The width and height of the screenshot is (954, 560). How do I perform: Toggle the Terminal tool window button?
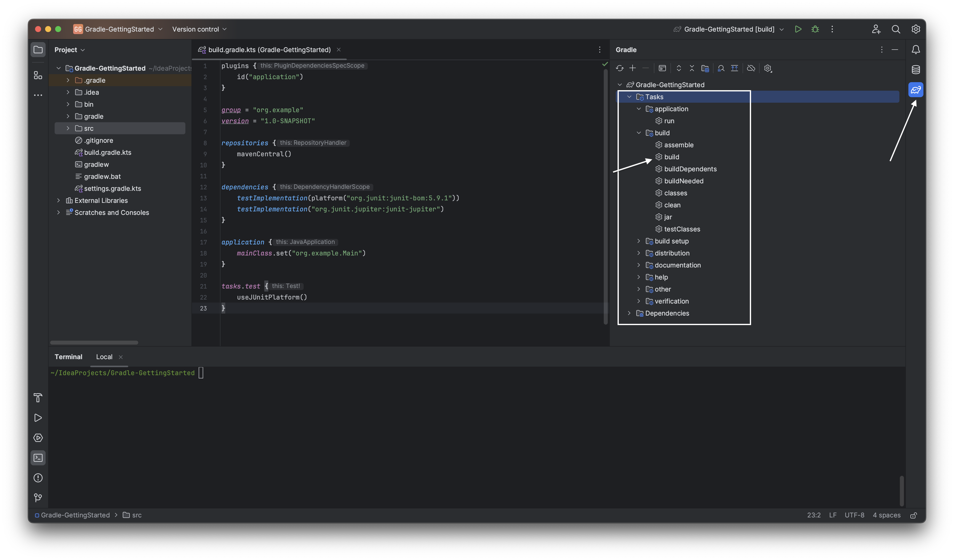click(38, 458)
